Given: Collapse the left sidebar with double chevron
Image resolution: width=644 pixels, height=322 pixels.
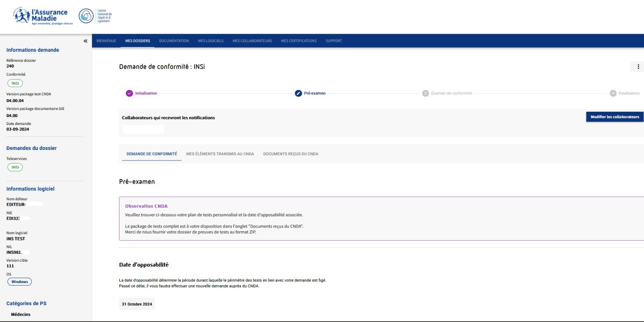Looking at the screenshot, I should click(85, 41).
